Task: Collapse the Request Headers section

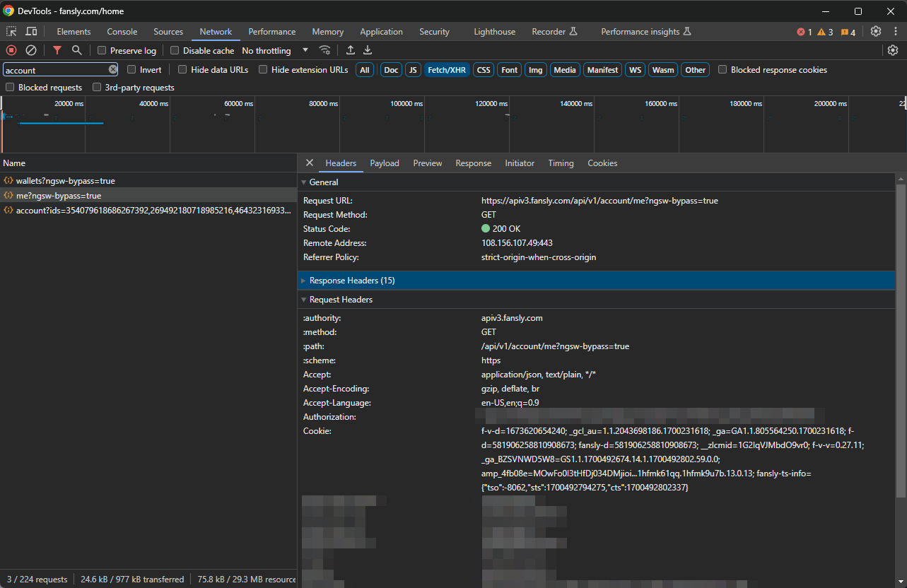Action: [x=341, y=300]
